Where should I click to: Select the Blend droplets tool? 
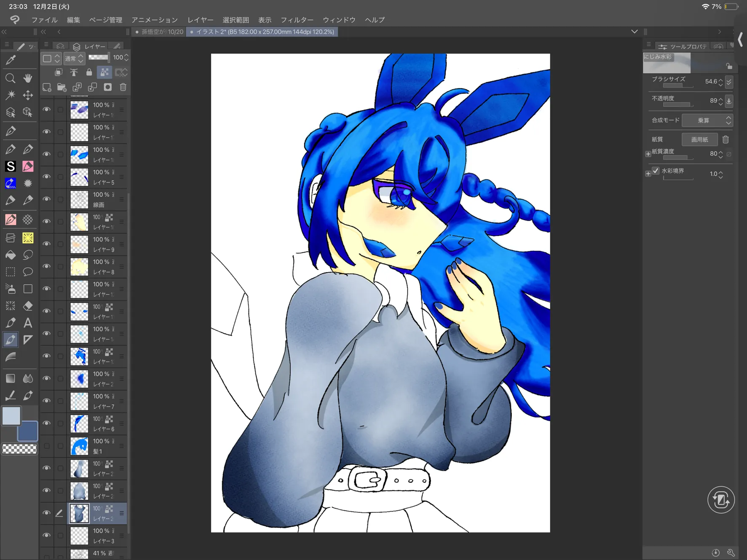click(x=28, y=378)
